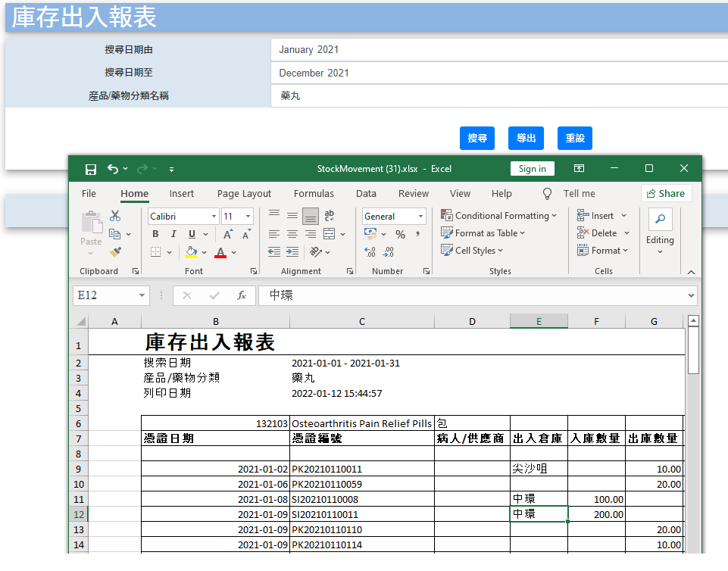
Task: Open the text Orientation options
Action: 316,251
